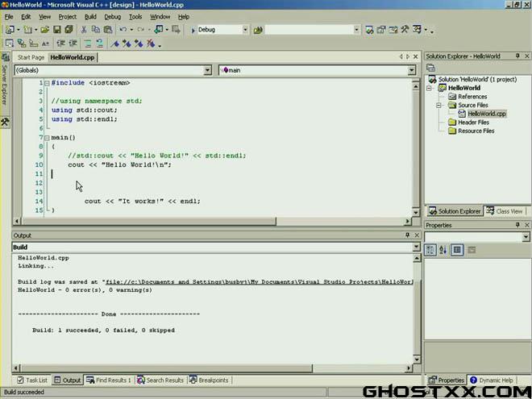Click the Increase Indent toolbar icon
532x399 pixels.
[x=73, y=44]
